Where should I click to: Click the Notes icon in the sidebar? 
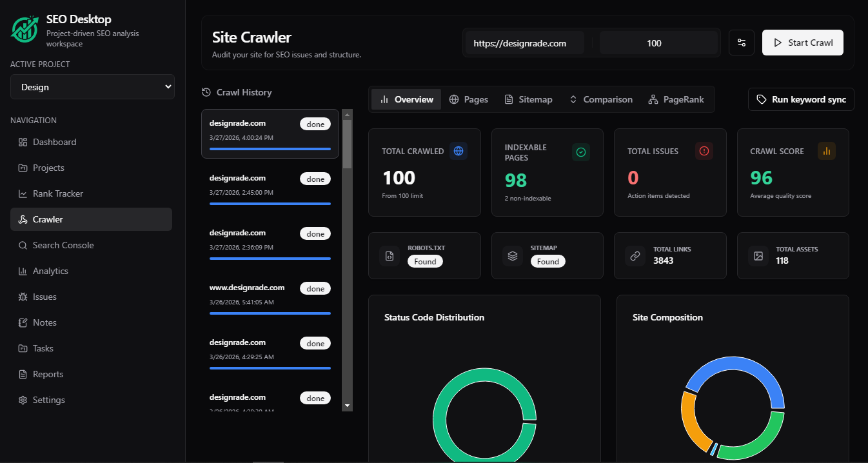[23, 322]
